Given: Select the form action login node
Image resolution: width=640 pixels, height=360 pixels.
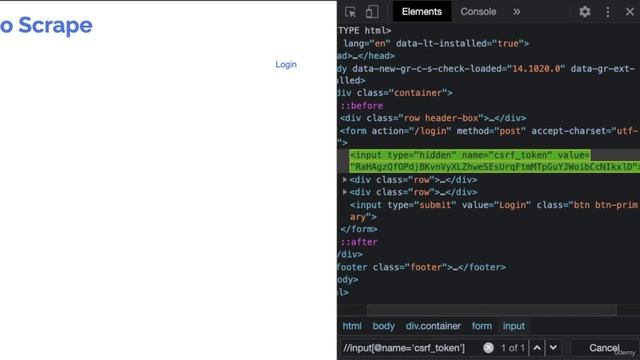Looking at the screenshot, I should click(x=489, y=137).
